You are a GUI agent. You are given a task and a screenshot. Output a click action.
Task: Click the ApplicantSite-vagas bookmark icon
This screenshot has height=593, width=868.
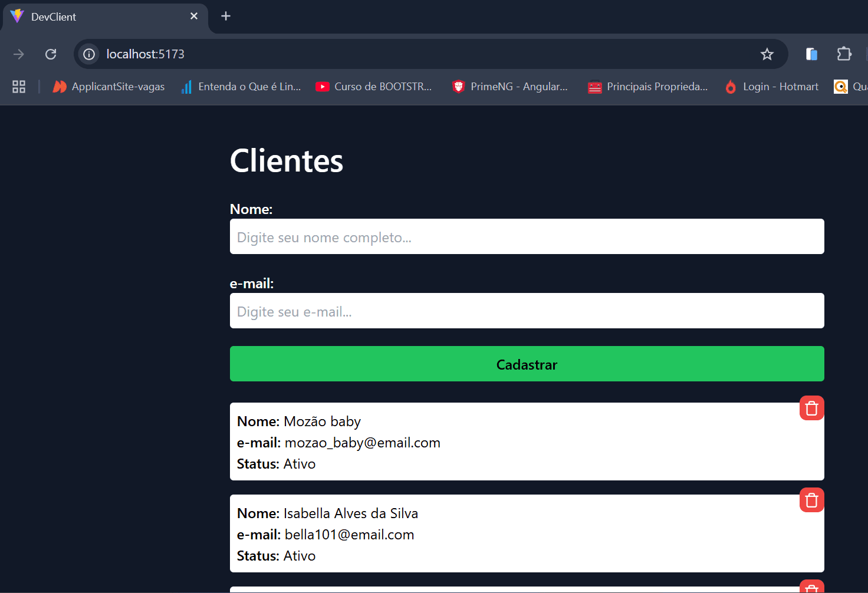click(60, 86)
